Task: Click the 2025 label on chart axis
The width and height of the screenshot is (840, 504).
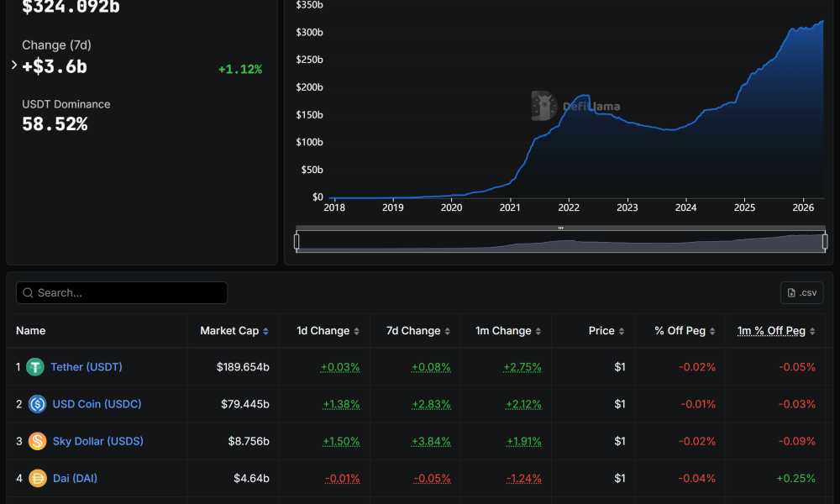Action: (x=744, y=207)
